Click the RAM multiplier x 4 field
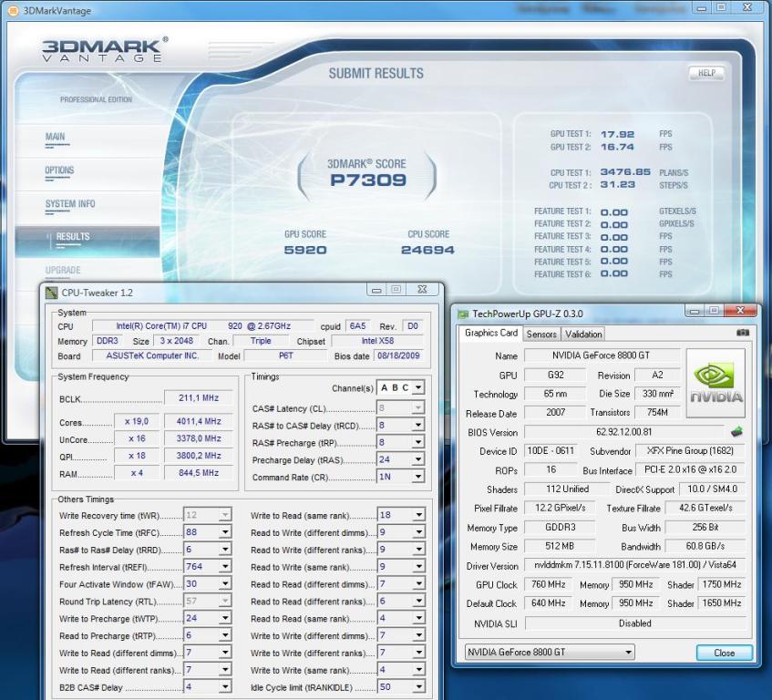This screenshot has height=700, width=772. (x=137, y=473)
